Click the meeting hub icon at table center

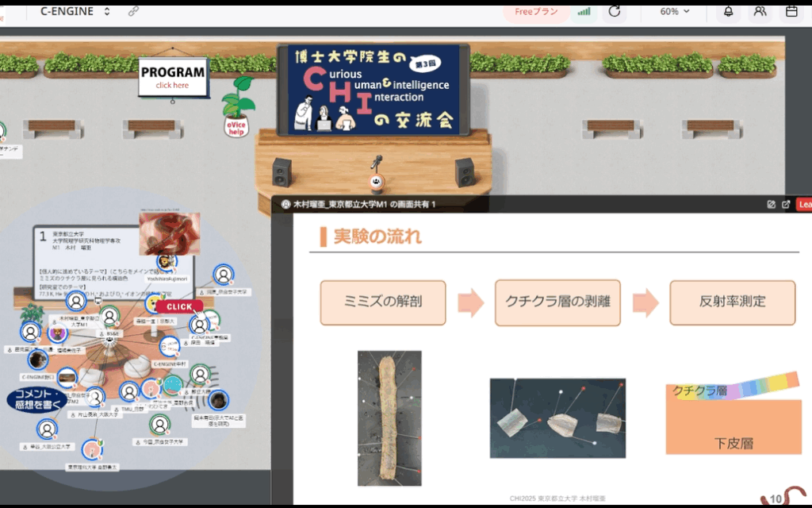(x=109, y=341)
